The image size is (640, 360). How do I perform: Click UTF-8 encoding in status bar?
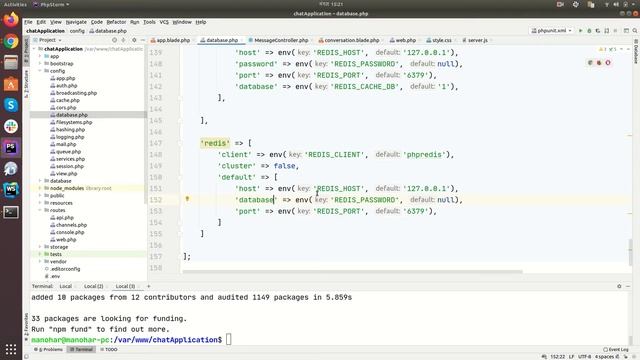pyautogui.click(x=584, y=356)
